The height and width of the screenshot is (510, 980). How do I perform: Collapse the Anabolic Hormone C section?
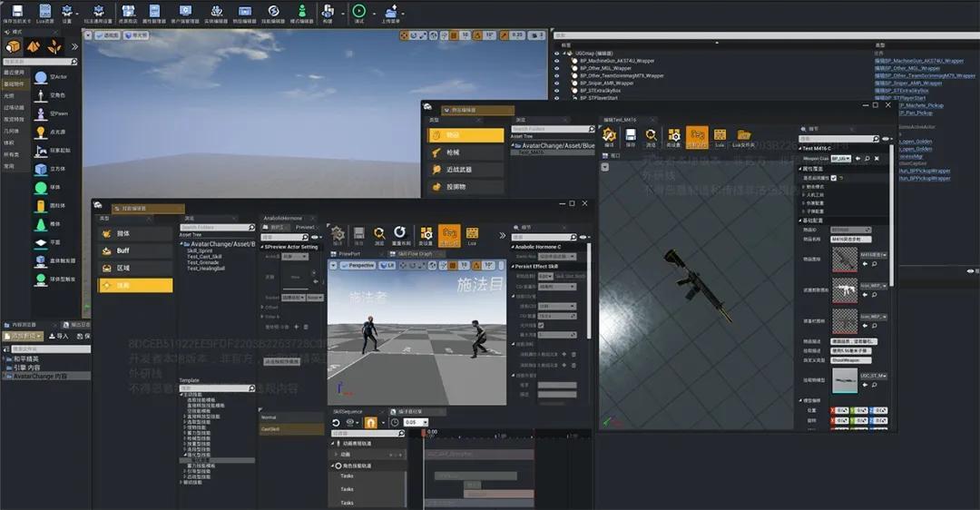click(513, 247)
